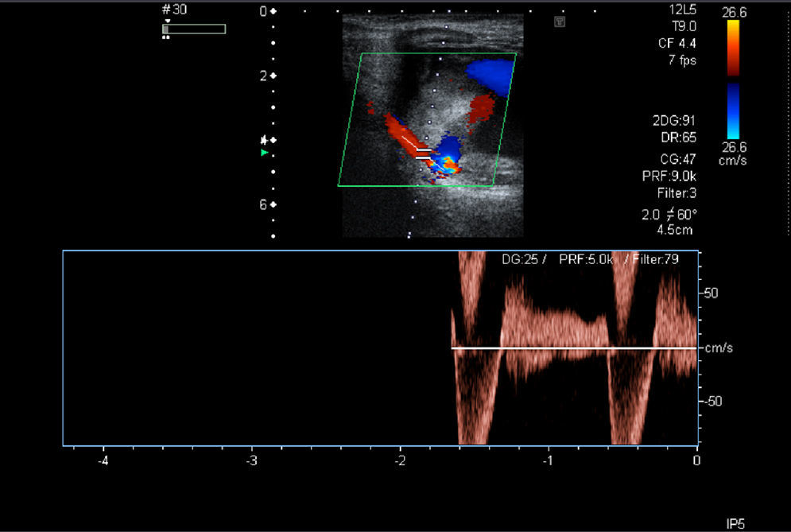
Task: Click the star marker at depth 4
Action: (x=264, y=140)
